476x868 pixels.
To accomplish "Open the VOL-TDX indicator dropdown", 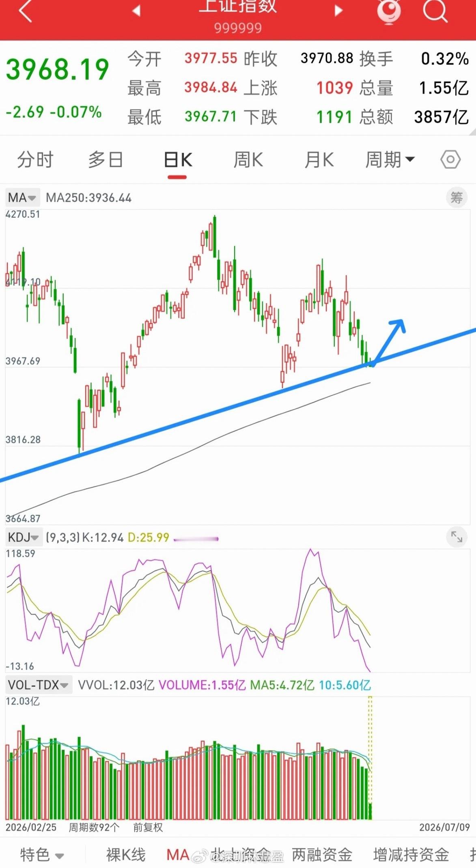I will [x=39, y=685].
